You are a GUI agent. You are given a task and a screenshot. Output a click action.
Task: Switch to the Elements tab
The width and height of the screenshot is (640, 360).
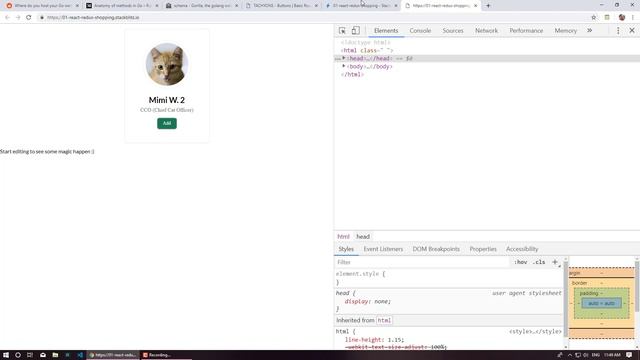pos(386,31)
